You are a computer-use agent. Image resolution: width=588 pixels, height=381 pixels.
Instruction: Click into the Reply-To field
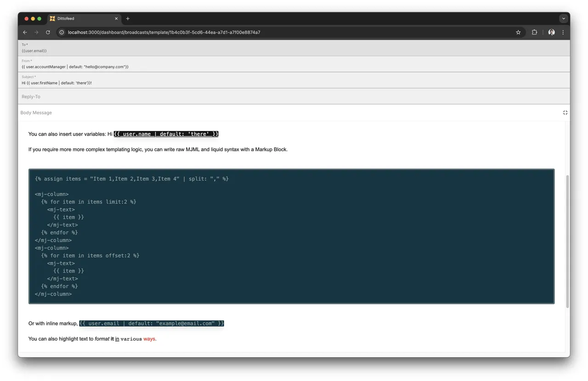click(294, 97)
